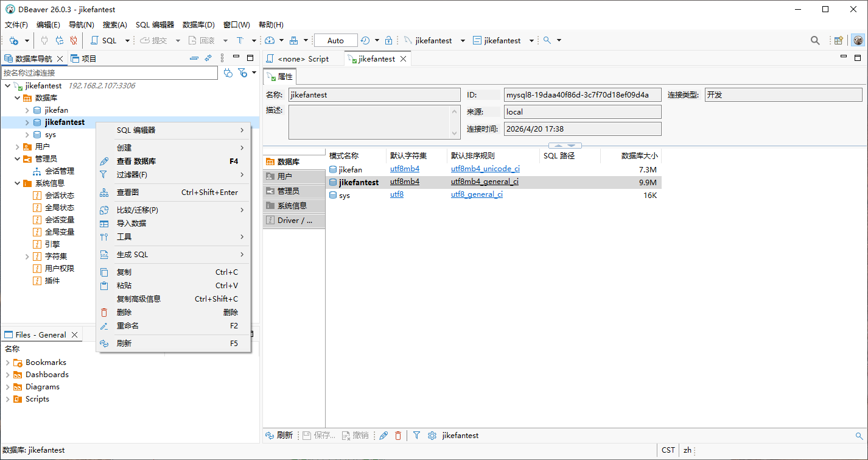Click the settings gear icon in bottom toolbar
The height and width of the screenshot is (460, 868).
click(432, 436)
